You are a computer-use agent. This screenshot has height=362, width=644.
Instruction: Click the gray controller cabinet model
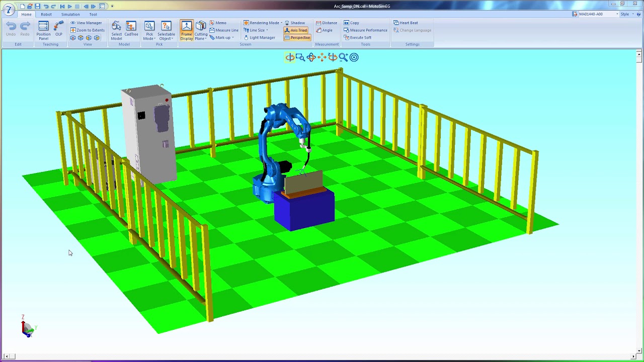pos(148,135)
